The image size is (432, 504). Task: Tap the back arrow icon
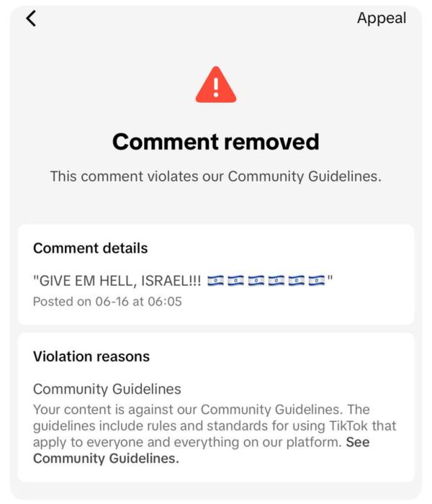coord(31,18)
